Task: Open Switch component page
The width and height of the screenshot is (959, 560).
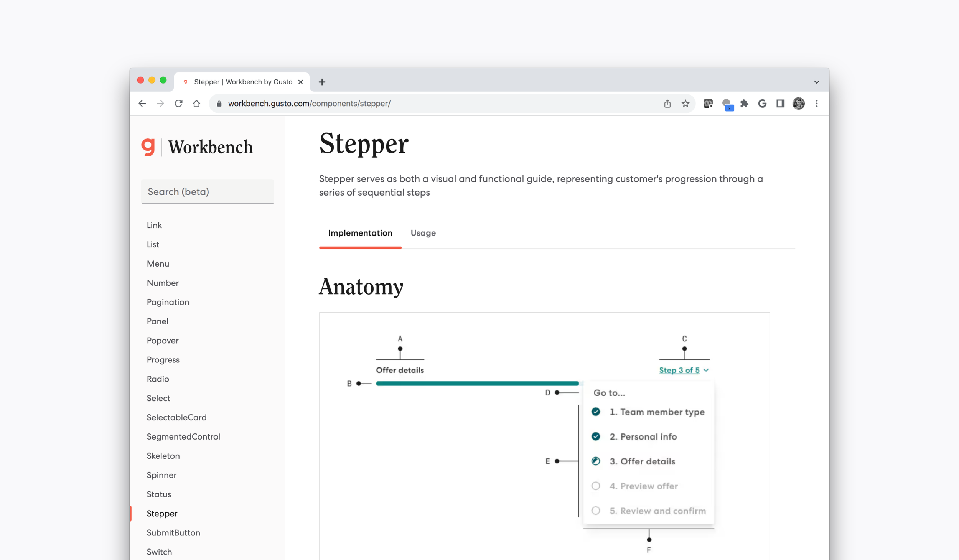Action: 159,552
